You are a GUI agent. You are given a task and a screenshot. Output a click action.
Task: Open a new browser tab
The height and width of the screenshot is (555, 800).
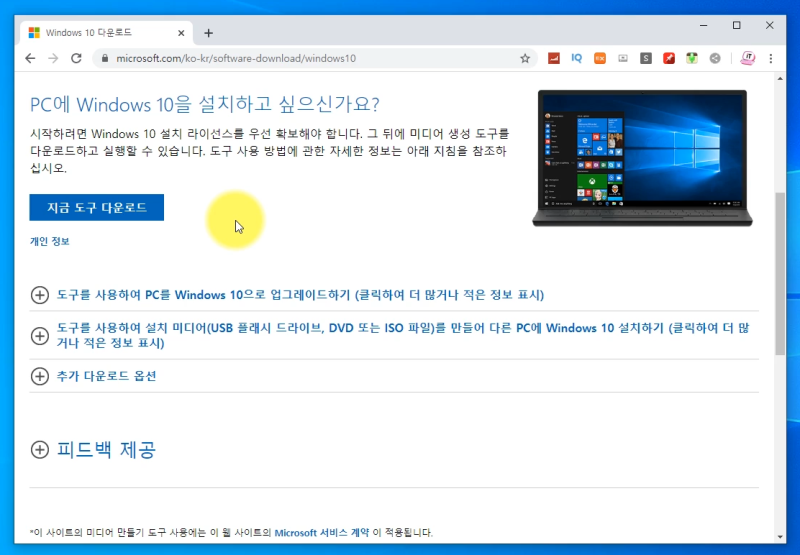point(208,33)
